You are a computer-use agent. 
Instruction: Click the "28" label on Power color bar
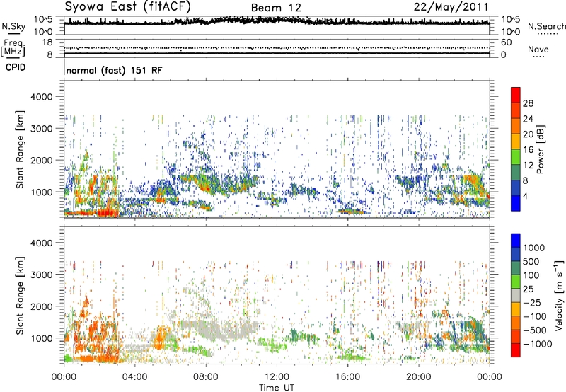click(x=528, y=103)
